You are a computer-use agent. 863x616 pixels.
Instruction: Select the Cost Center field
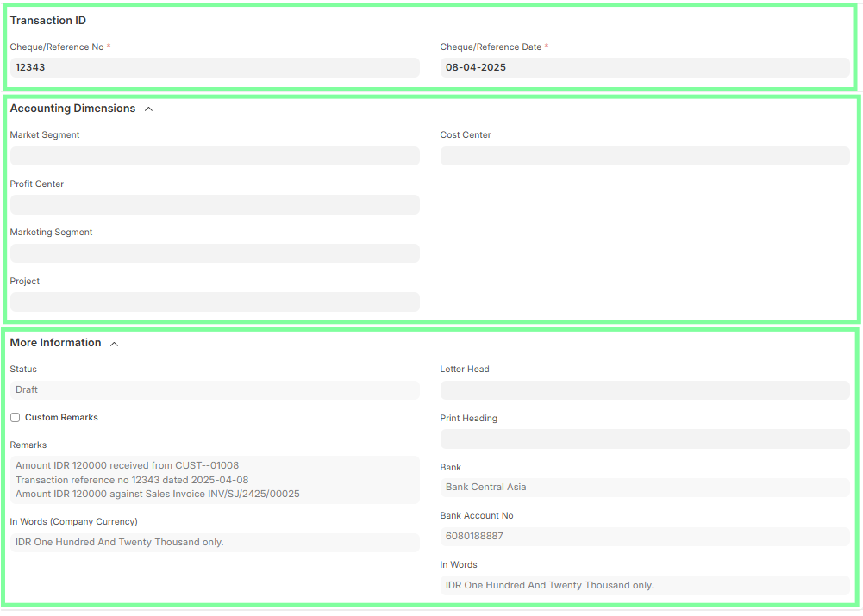(x=644, y=156)
